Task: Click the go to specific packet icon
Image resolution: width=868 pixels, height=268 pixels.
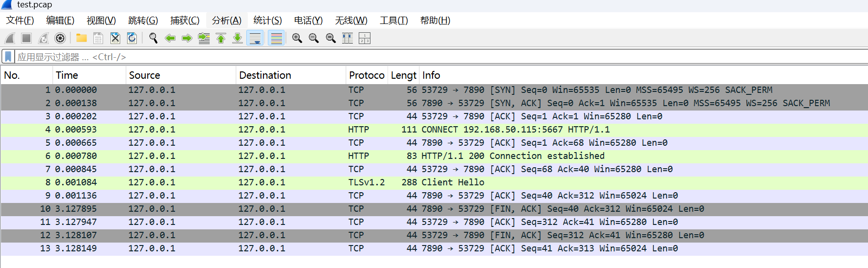Action: click(204, 38)
